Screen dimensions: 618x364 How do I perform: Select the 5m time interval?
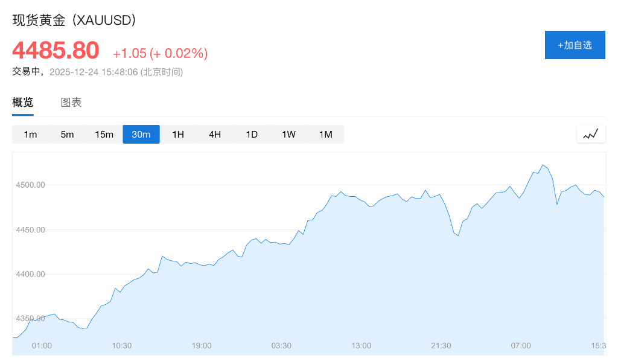(68, 135)
